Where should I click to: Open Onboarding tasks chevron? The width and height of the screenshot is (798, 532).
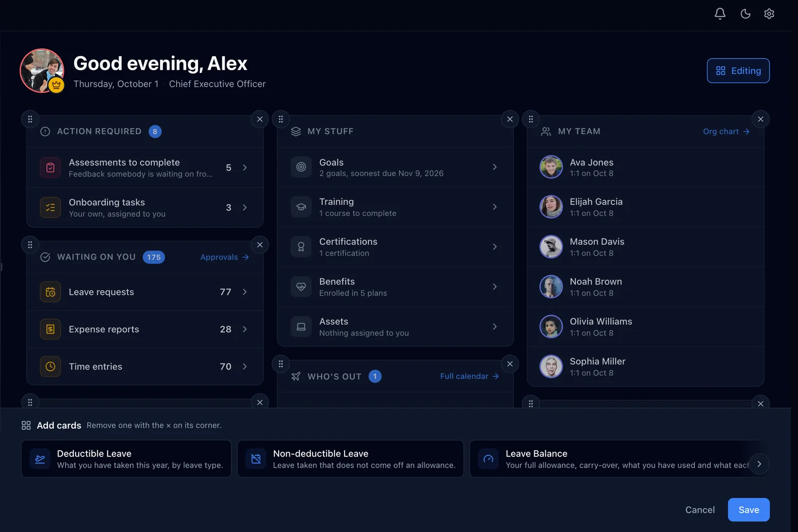(245, 207)
